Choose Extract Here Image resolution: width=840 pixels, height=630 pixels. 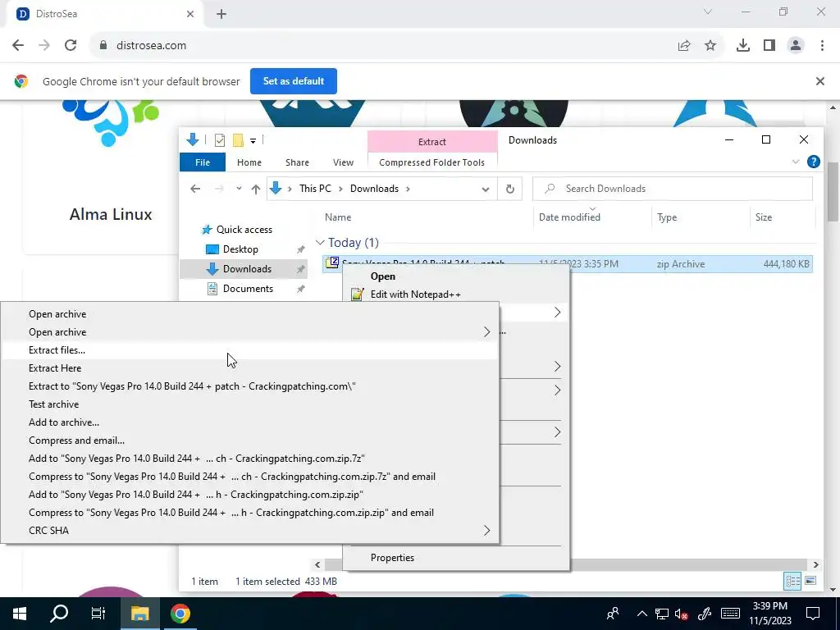(249, 368)
